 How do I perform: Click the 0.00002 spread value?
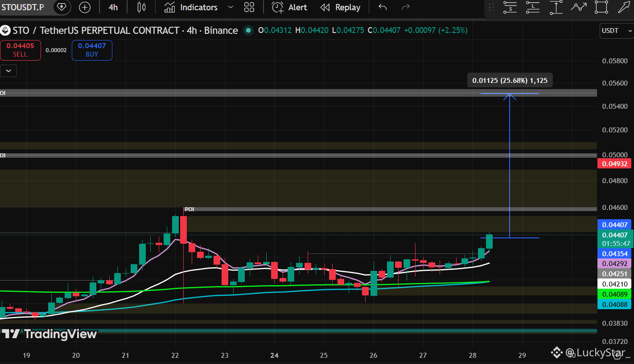pos(56,50)
